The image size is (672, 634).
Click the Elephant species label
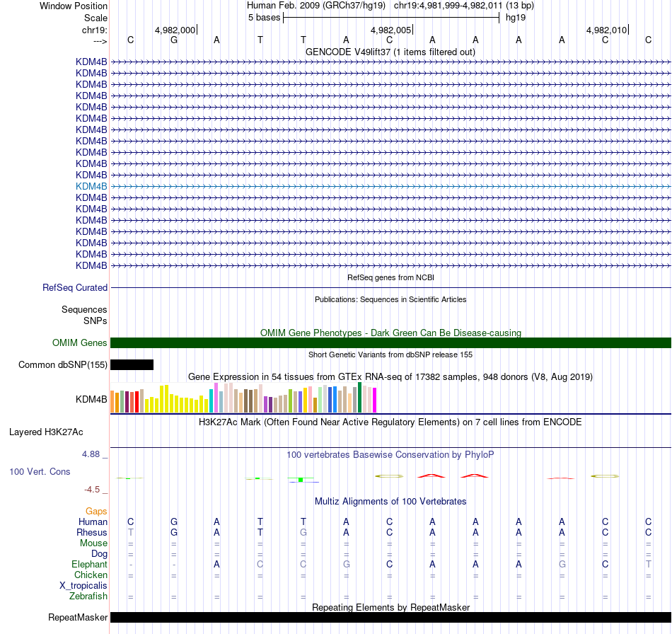[90, 564]
